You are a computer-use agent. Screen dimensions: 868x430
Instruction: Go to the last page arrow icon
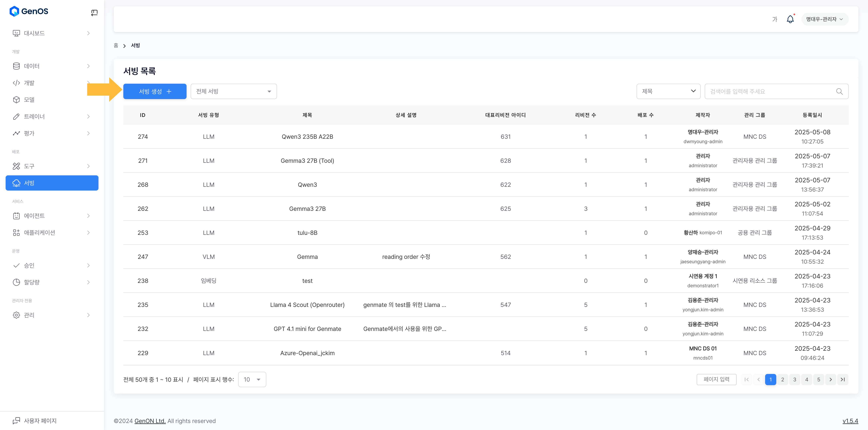pyautogui.click(x=842, y=379)
